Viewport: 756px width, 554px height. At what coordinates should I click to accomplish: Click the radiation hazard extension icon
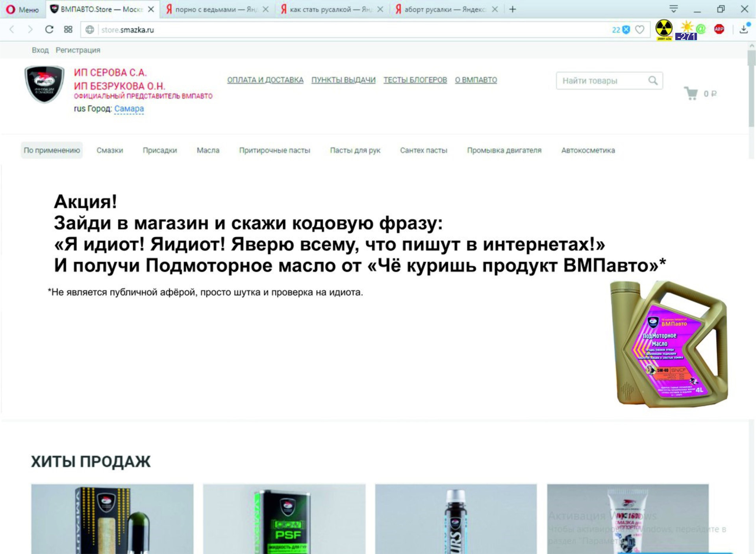click(664, 29)
